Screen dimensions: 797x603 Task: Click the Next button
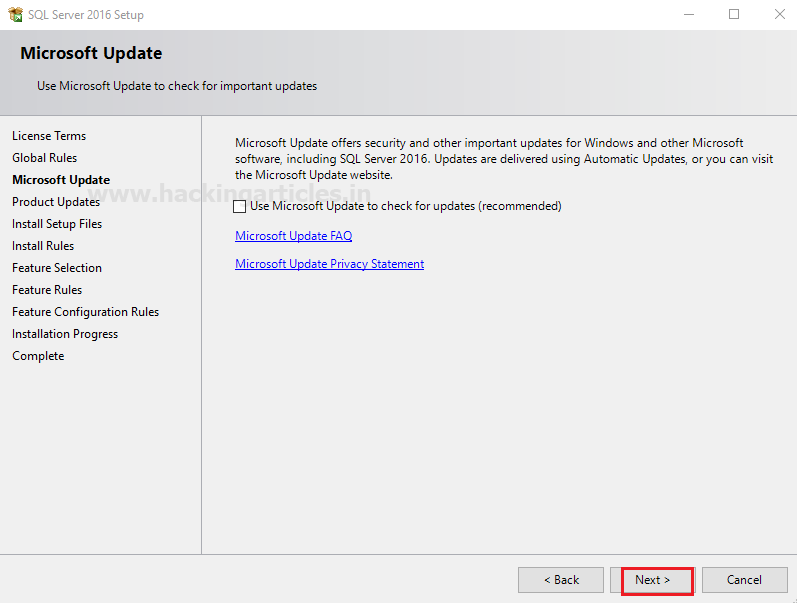[x=652, y=580]
